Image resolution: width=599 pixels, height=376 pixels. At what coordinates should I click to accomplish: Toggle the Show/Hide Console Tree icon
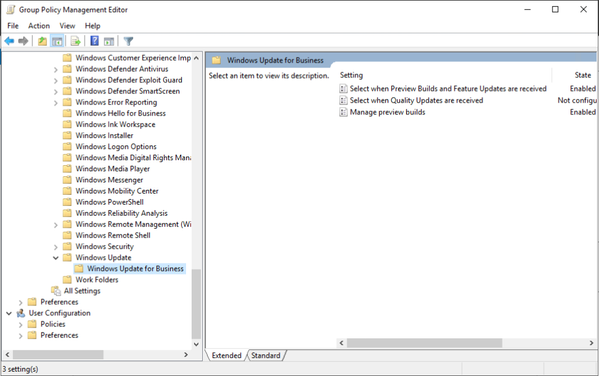pyautogui.click(x=57, y=41)
